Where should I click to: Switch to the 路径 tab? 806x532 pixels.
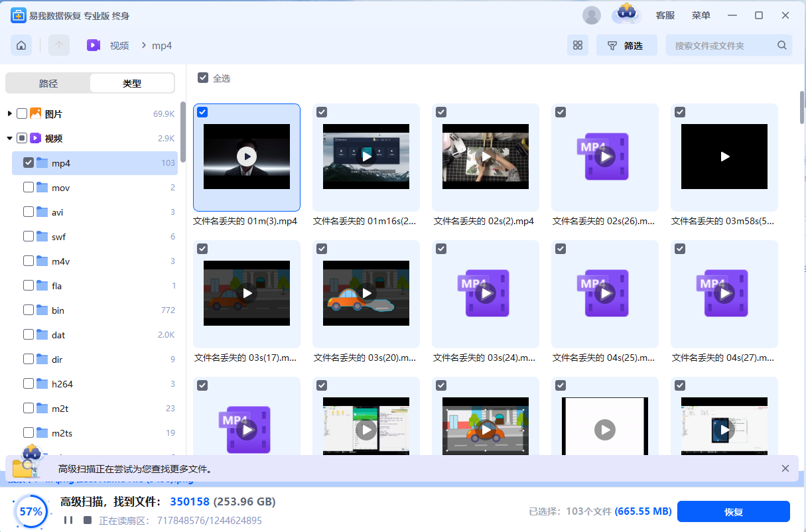point(48,84)
